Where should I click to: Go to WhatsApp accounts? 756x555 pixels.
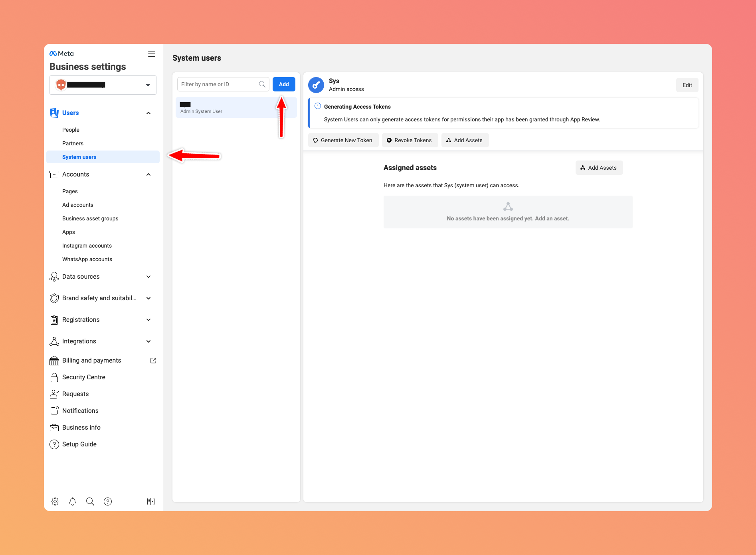click(87, 259)
